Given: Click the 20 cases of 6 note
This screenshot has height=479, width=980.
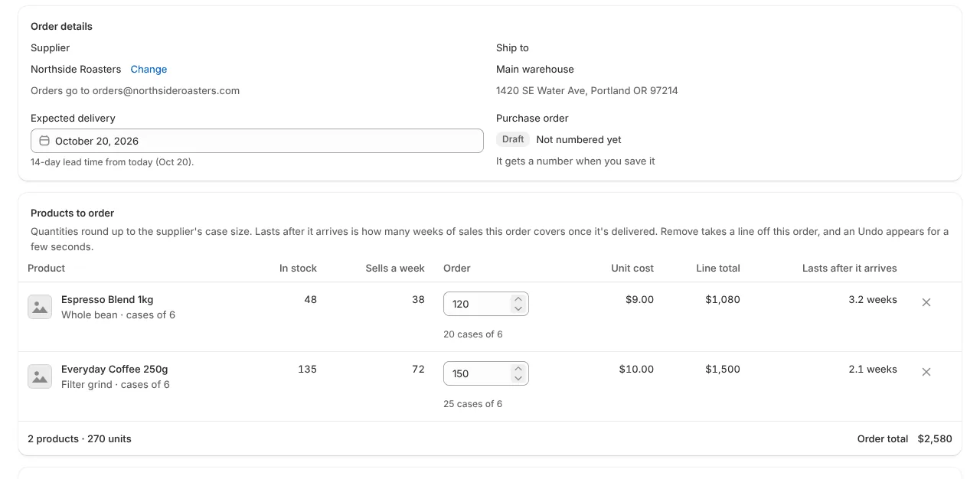Looking at the screenshot, I should (x=473, y=334).
